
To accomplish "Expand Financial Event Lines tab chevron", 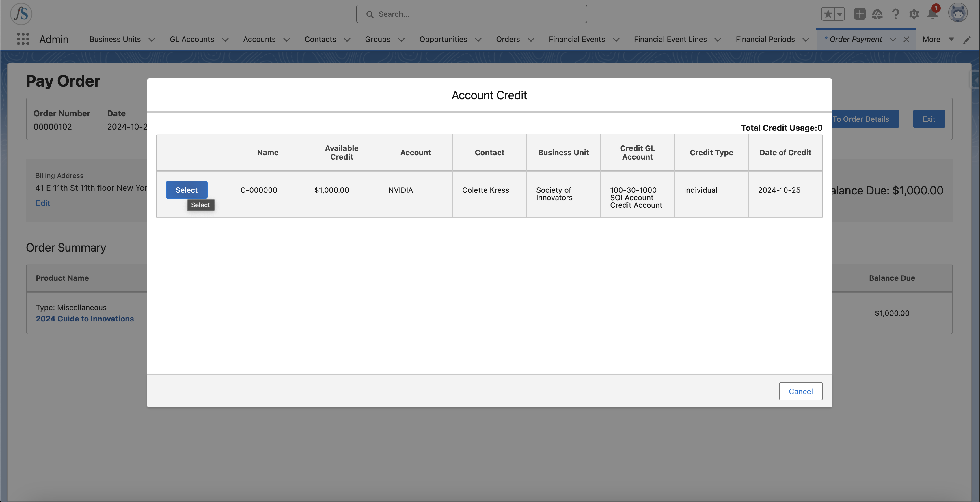I will [x=718, y=40].
